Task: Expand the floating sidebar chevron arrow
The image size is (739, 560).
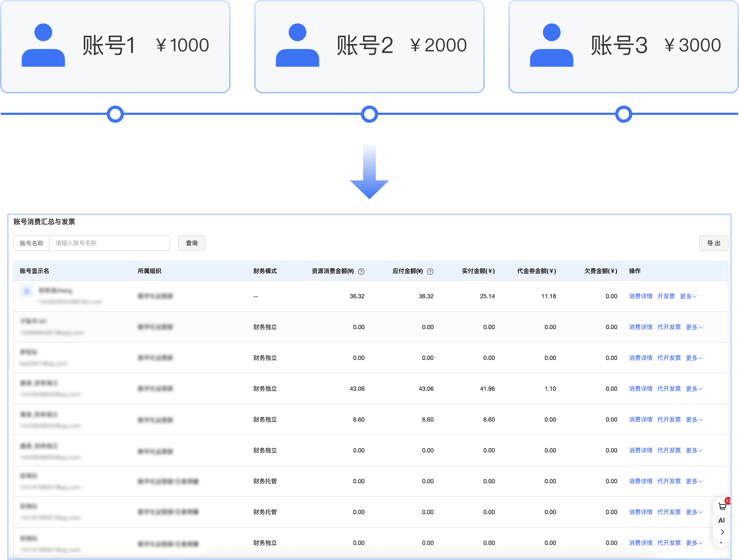Action: 722,532
